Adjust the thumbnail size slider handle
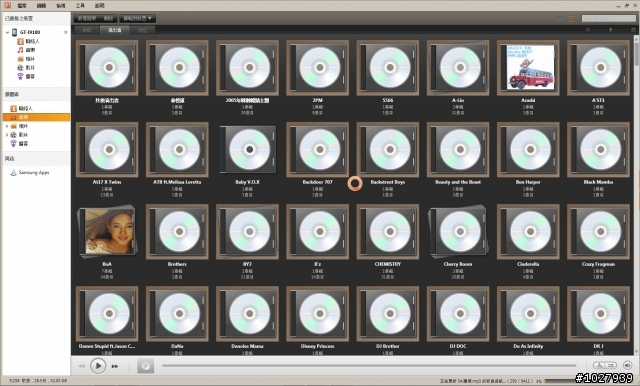Screen dimensions: 640x386 pyautogui.click(x=611, y=30)
